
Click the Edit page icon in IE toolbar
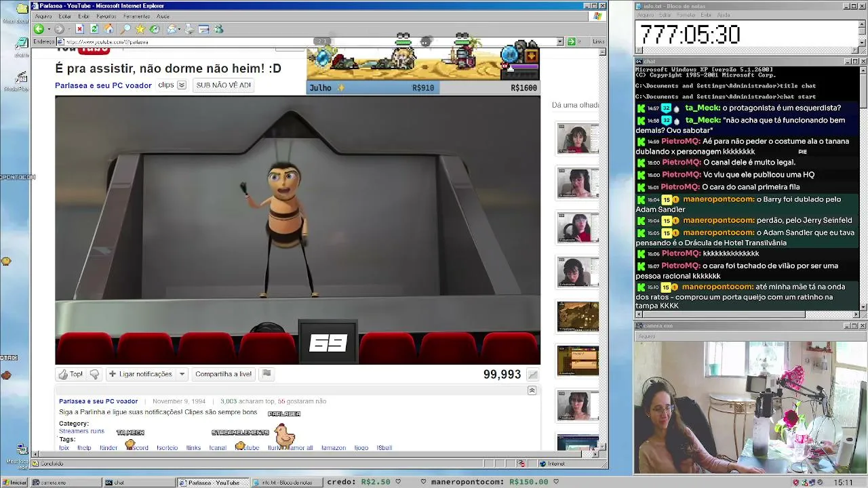[203, 29]
